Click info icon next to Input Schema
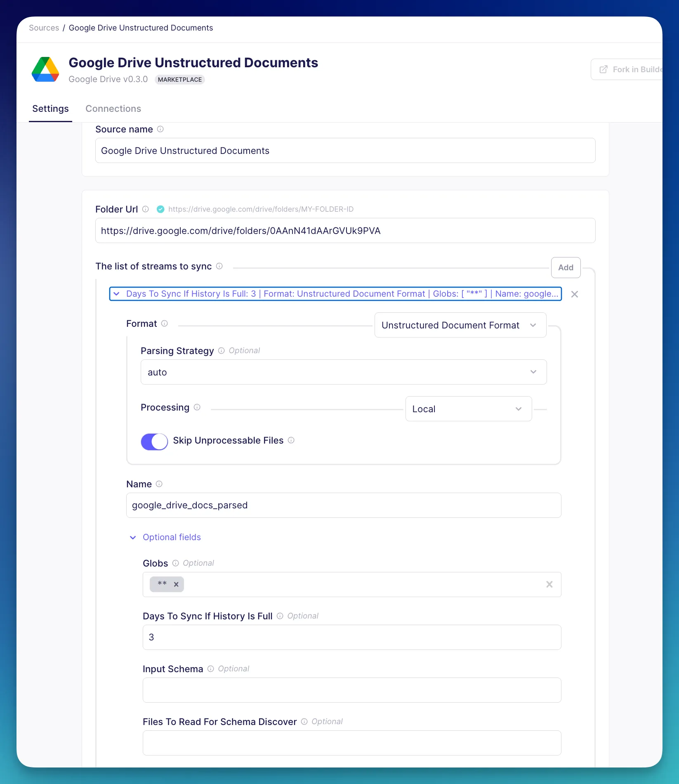Viewport: 679px width, 784px height. (211, 669)
